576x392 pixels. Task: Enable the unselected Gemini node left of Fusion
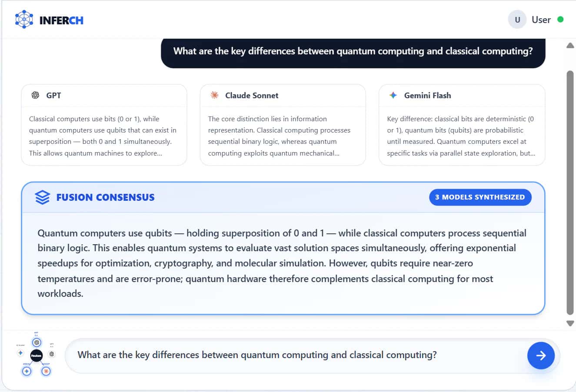click(x=20, y=352)
